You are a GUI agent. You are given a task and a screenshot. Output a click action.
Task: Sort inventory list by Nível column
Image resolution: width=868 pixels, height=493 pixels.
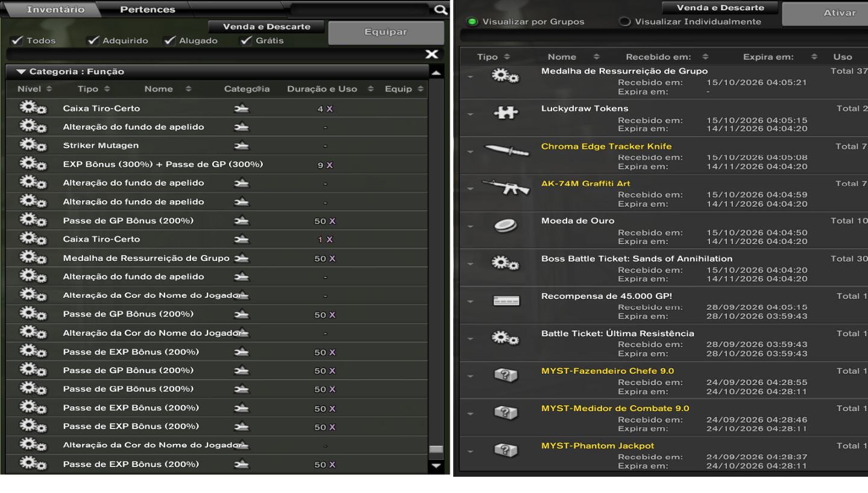point(35,89)
